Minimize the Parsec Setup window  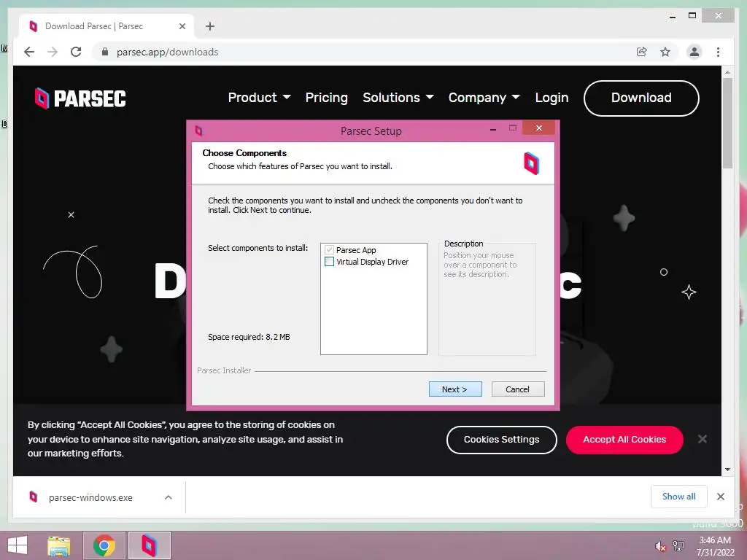pos(493,129)
